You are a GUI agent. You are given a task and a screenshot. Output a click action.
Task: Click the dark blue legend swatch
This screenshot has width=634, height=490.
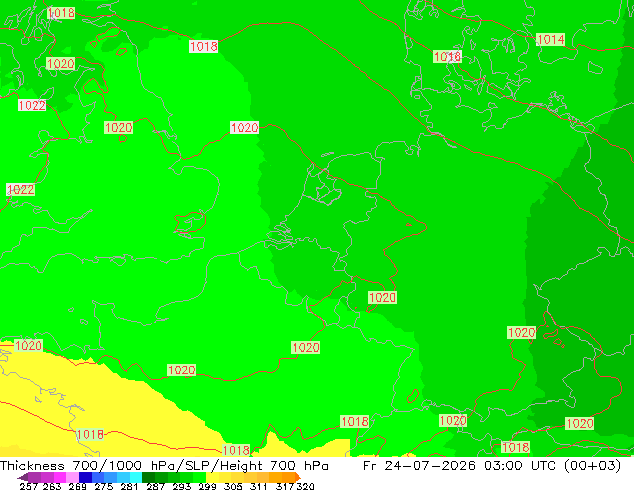point(85,477)
